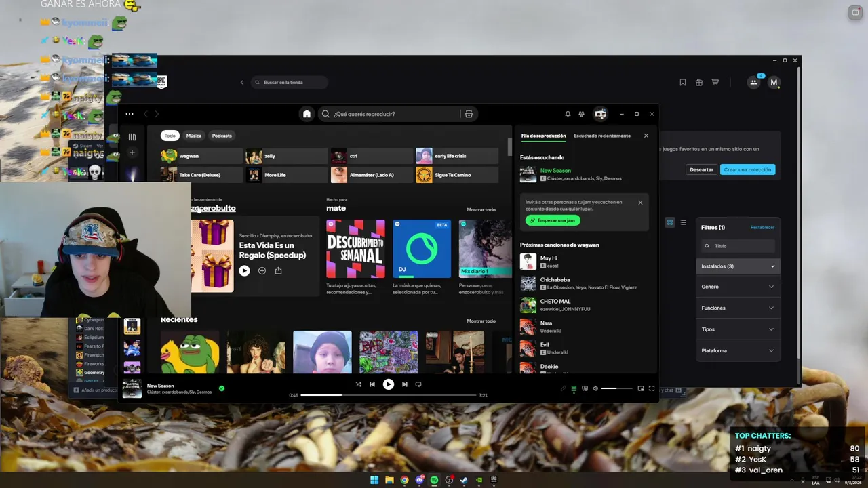Click Epic Games store search field

click(x=289, y=82)
